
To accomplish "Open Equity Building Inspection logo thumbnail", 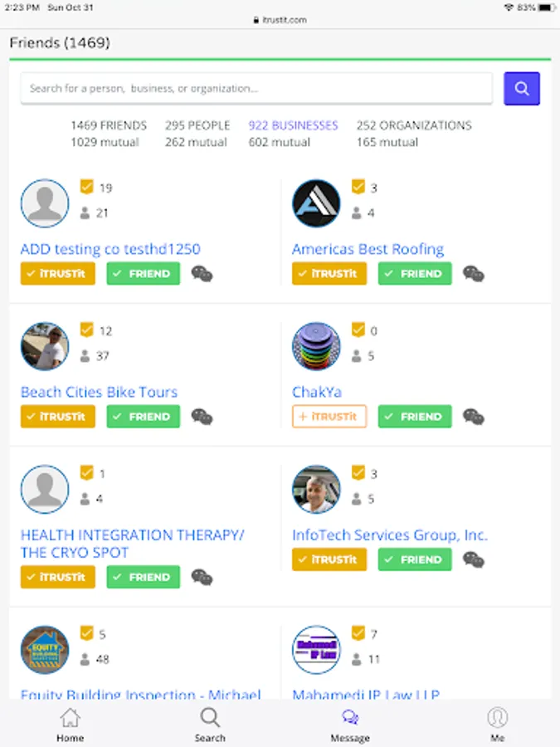I will click(45, 649).
